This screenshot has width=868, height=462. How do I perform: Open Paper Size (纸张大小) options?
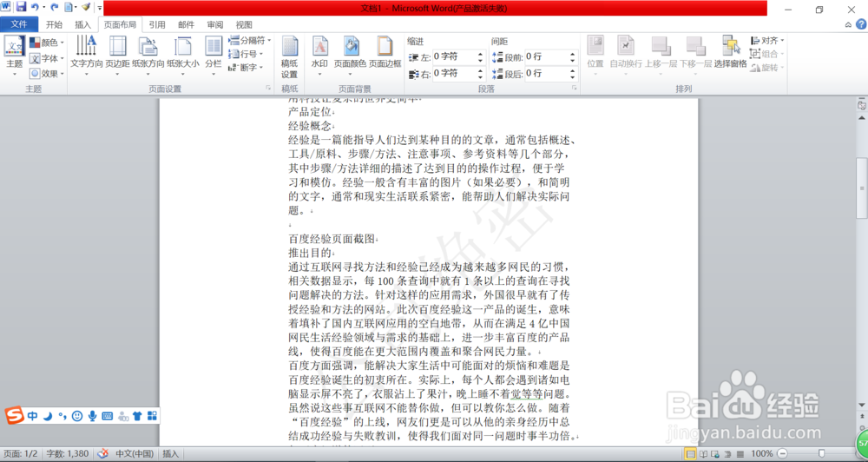click(183, 55)
